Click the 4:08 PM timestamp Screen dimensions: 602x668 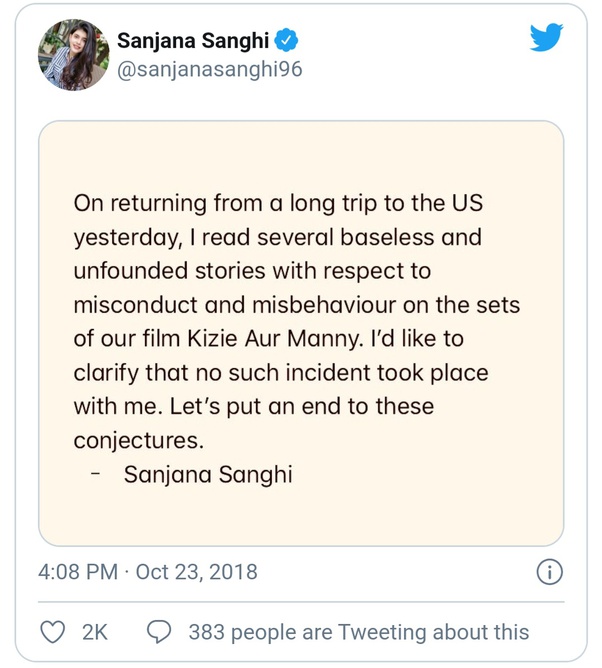pos(79,573)
